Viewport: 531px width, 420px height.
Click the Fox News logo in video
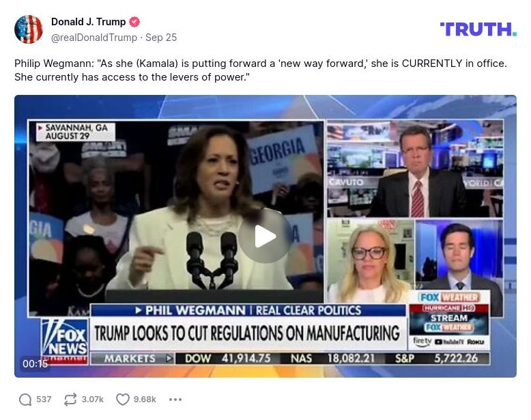(65, 341)
